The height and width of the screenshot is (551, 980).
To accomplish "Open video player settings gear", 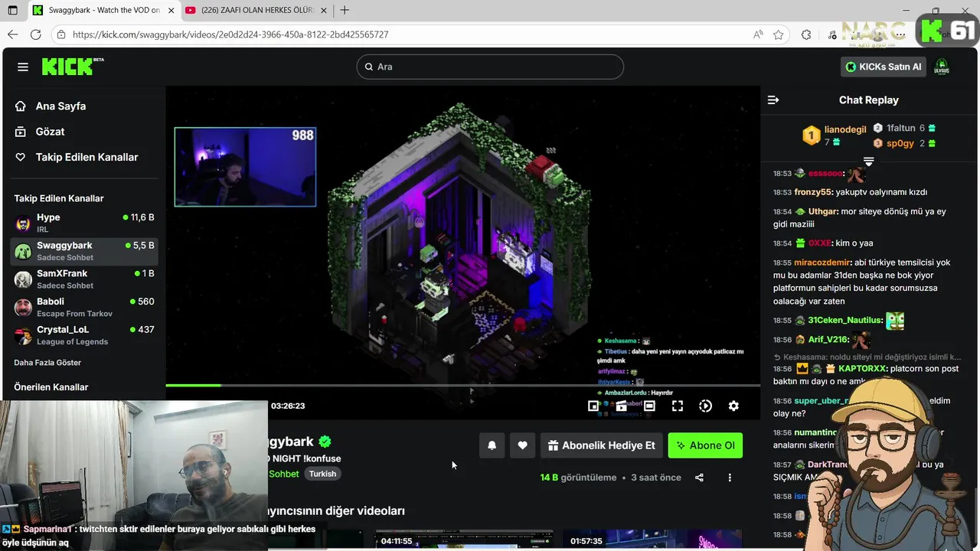I will click(733, 406).
